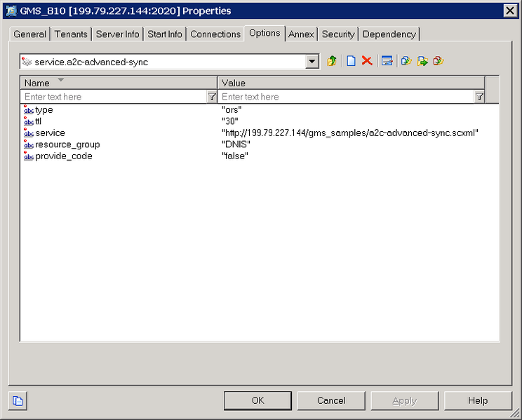Open the edit option icon with the pencil
This screenshot has width=522, height=420.
(387, 62)
